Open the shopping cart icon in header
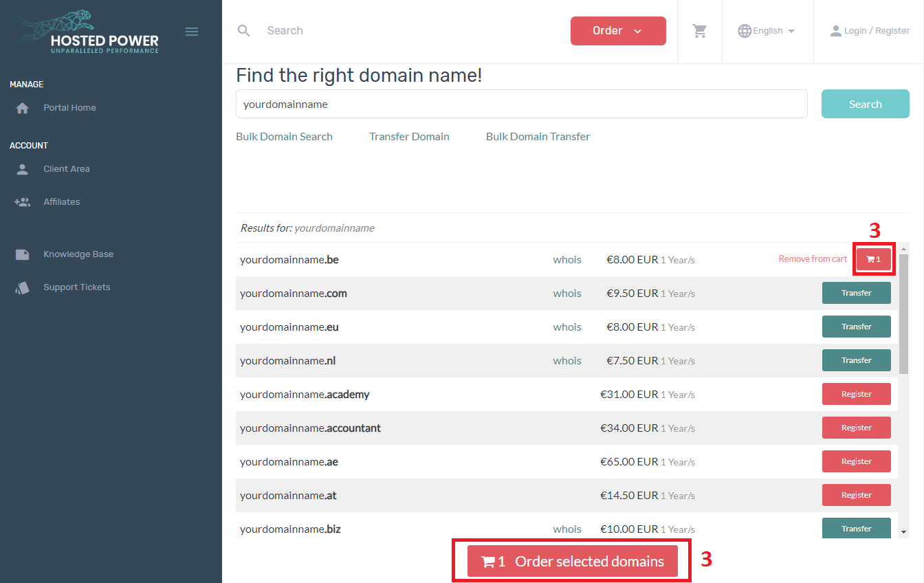This screenshot has height=583, width=924. [700, 31]
